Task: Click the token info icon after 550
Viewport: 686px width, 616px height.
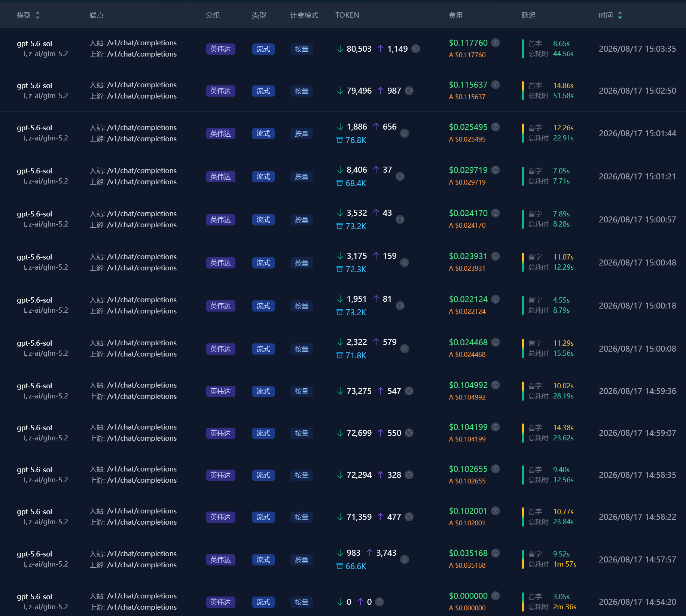Action: tap(409, 433)
